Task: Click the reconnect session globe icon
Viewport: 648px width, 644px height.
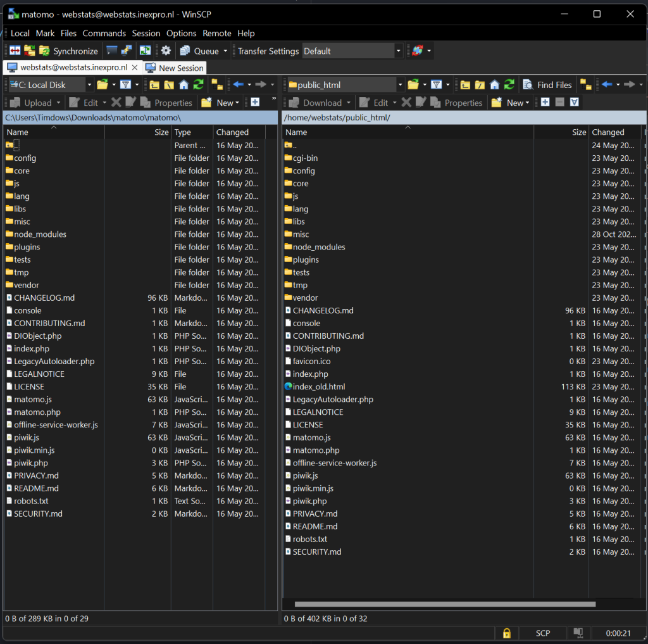Action: 418,51
